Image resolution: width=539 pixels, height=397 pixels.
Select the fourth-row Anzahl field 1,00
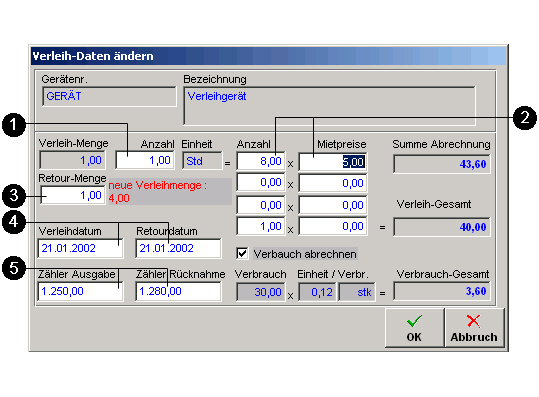[x=261, y=226]
